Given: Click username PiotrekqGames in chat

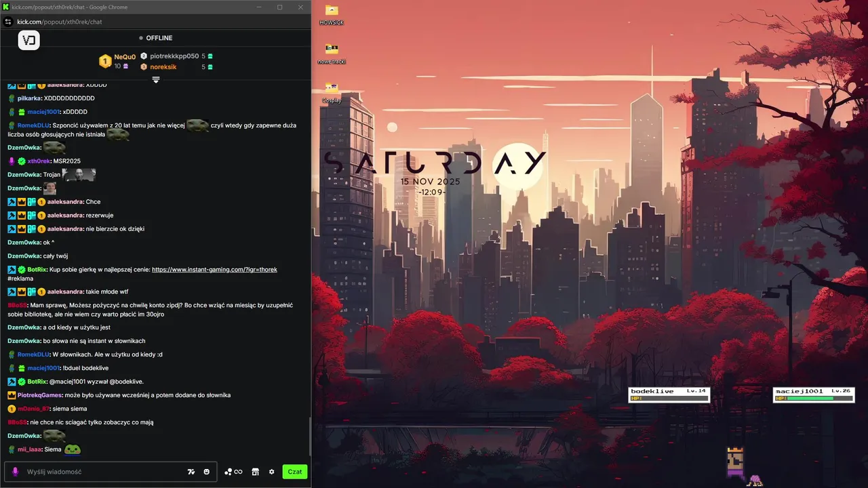Looking at the screenshot, I should coord(40,395).
